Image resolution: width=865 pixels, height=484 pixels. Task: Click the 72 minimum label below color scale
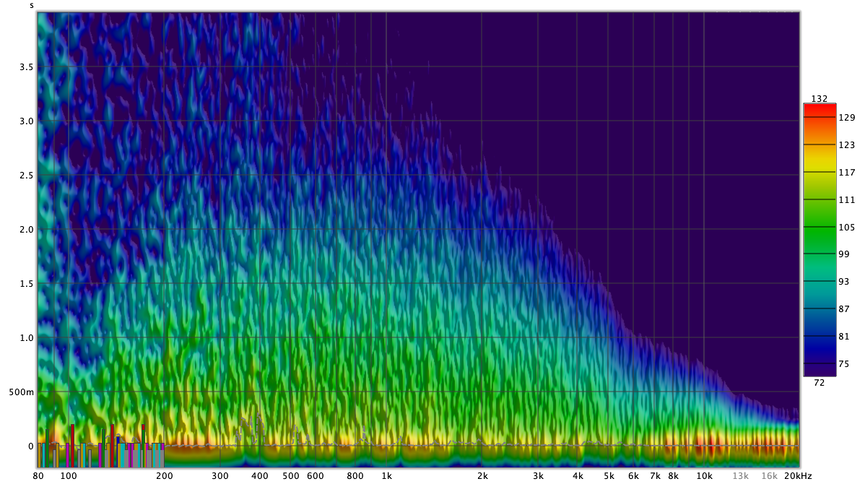point(819,384)
